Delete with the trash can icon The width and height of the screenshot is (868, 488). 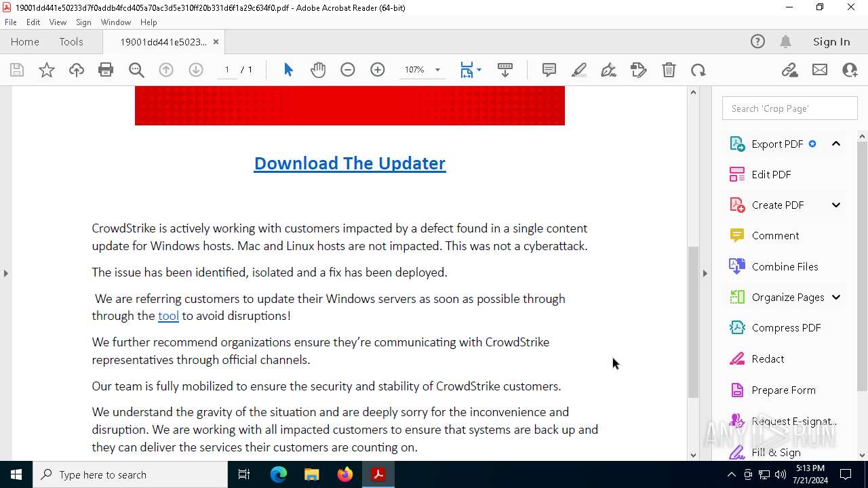[669, 70]
